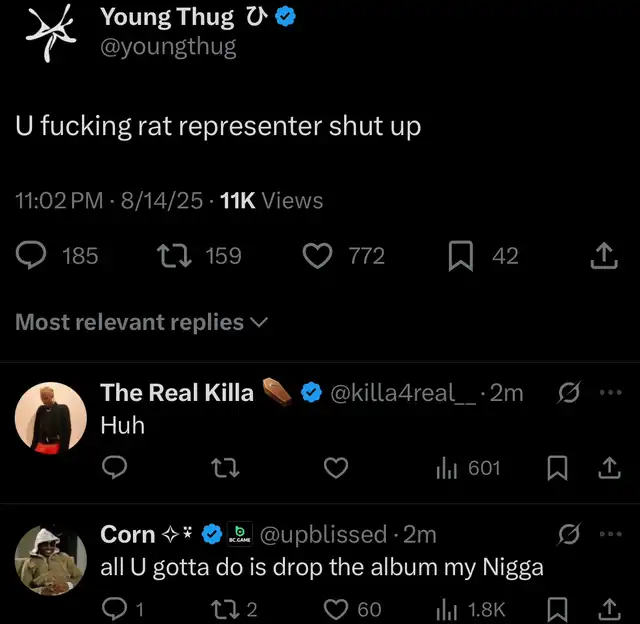
Task: Reply to Young Thug's main tweet
Action: (x=32, y=256)
